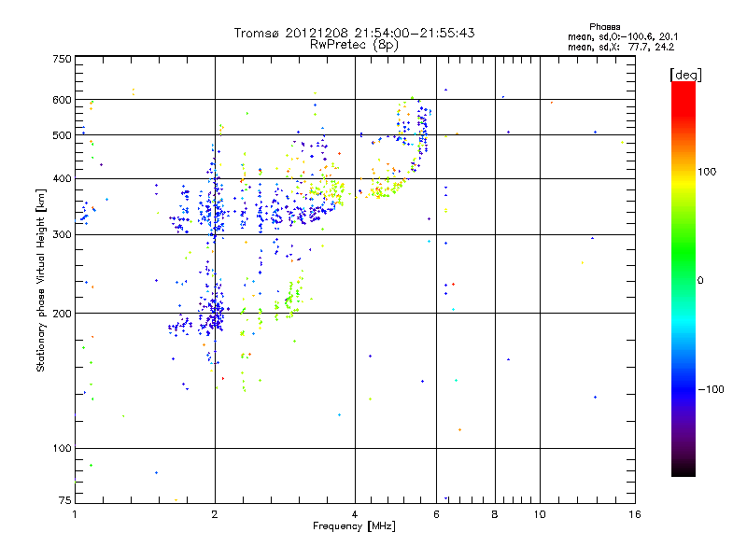Screen dimensions: 747x560
Task: Click the '8' x-axis tick label
Action: [495, 514]
